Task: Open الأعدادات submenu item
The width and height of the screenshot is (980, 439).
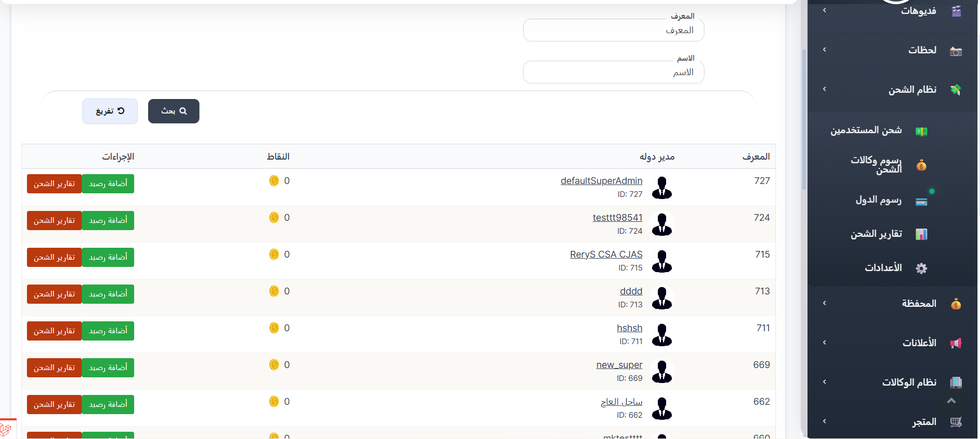Action: (883, 267)
